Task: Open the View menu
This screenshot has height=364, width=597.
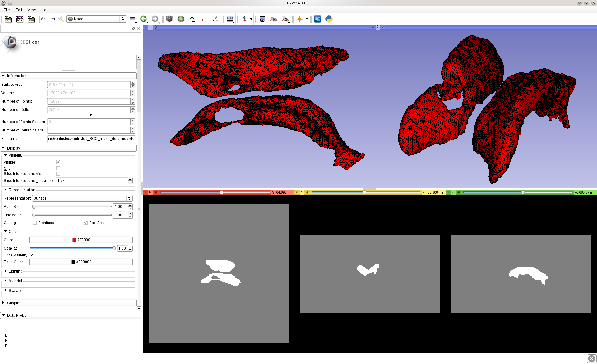Action: pos(31,10)
